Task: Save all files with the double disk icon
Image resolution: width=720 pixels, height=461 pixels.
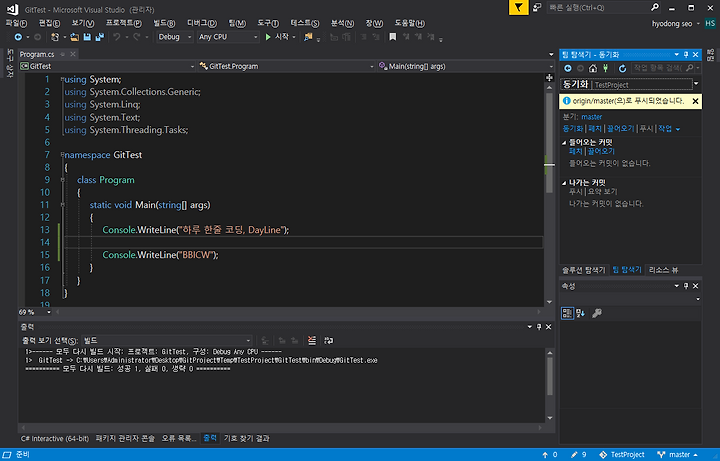Action: coord(99,37)
